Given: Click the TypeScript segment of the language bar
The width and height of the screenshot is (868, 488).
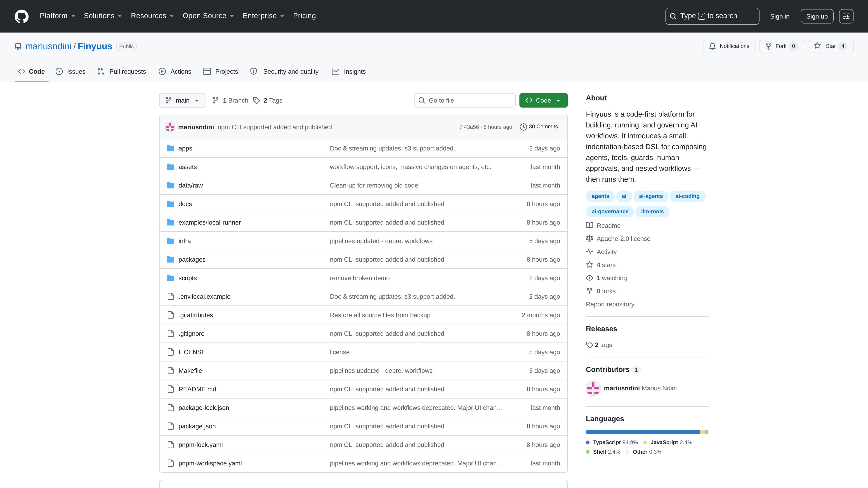Looking at the screenshot, I should tap(643, 432).
